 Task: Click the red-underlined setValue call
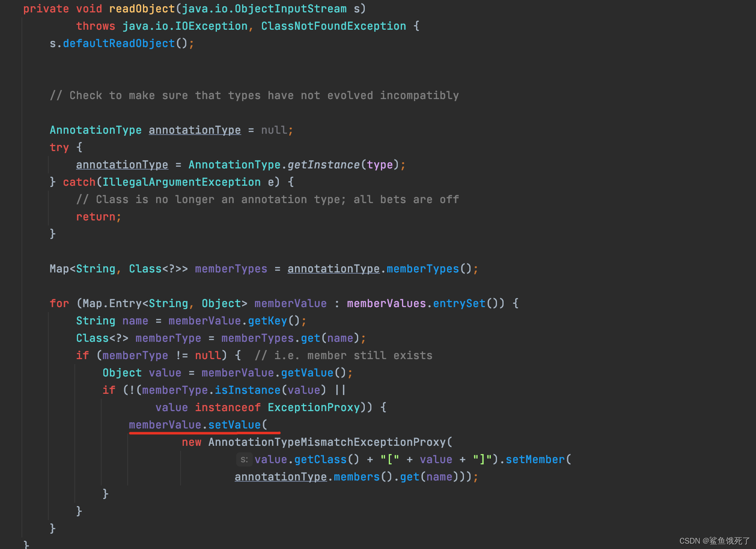point(235,425)
